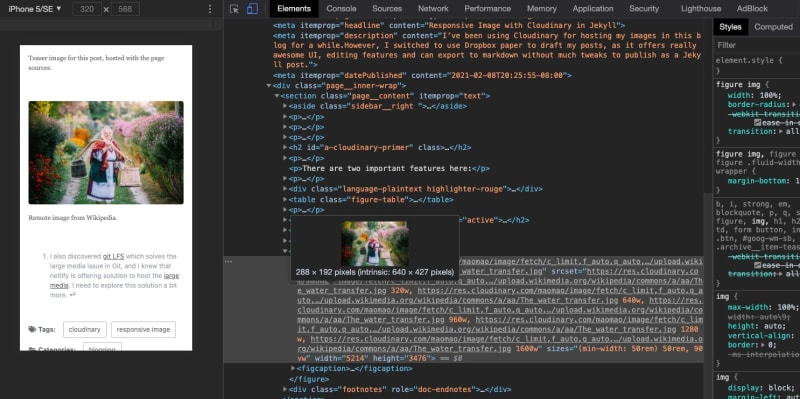This screenshot has width=800, height=399.
Task: Click the ease-in easing swatch in the lower rule
Action: (757, 265)
